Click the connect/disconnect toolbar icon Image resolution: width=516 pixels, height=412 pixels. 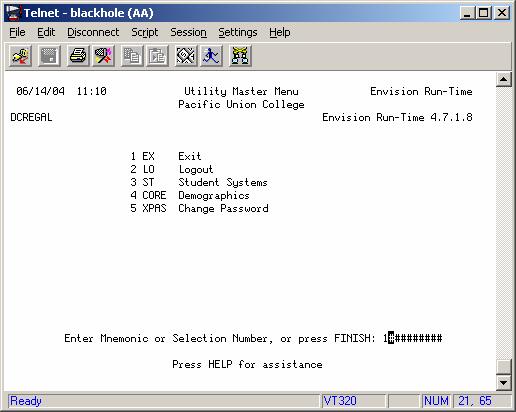(x=20, y=56)
